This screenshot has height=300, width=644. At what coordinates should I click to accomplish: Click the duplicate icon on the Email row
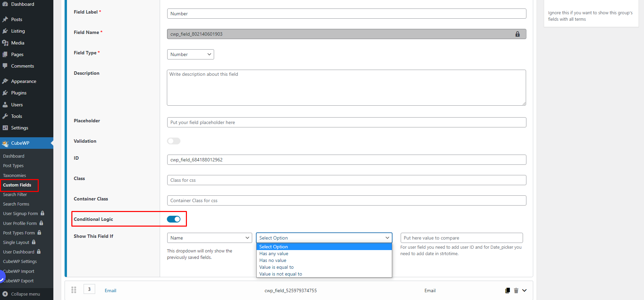pyautogui.click(x=507, y=290)
